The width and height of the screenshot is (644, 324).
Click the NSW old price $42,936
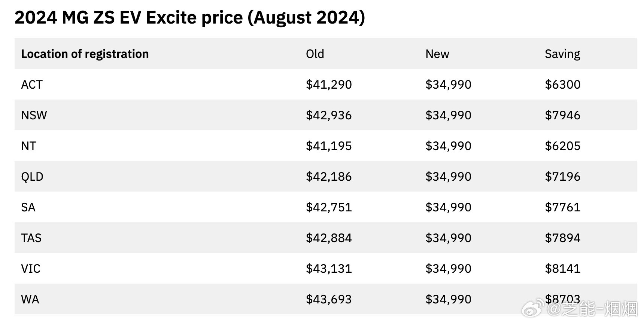pos(329,115)
